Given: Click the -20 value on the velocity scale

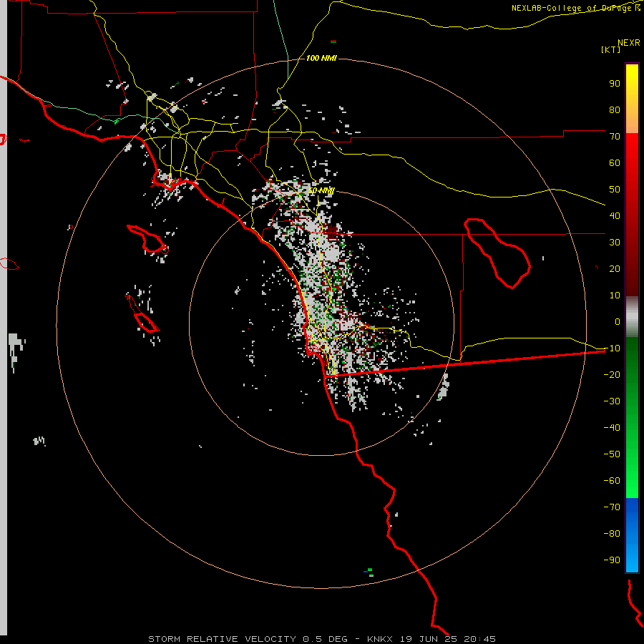Looking at the screenshot, I should [612, 375].
